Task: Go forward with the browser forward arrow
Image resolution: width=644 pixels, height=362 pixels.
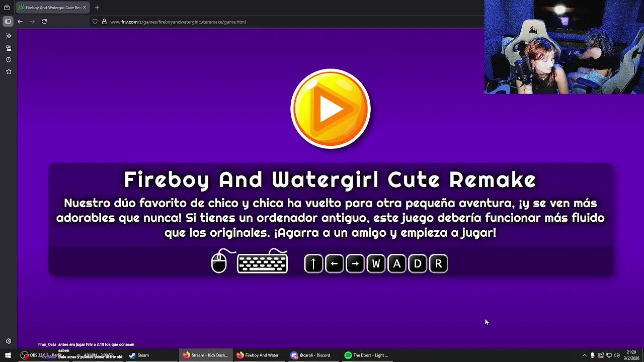Action: 32,22
